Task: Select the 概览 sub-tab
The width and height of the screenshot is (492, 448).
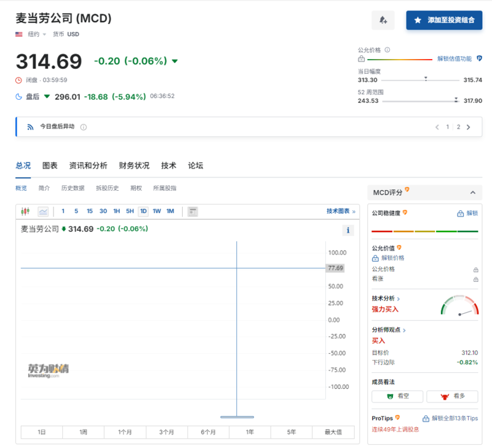Action: point(21,188)
